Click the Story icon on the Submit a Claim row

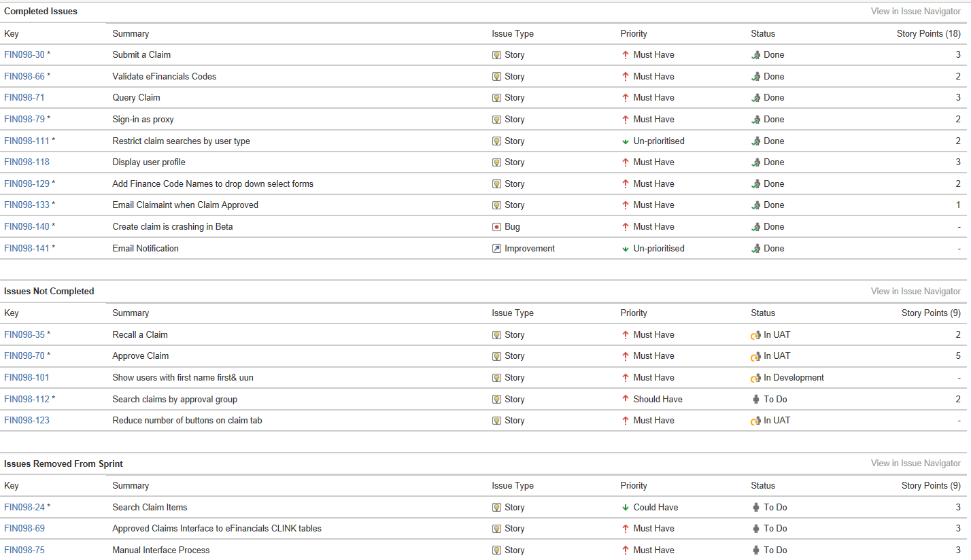click(x=496, y=55)
